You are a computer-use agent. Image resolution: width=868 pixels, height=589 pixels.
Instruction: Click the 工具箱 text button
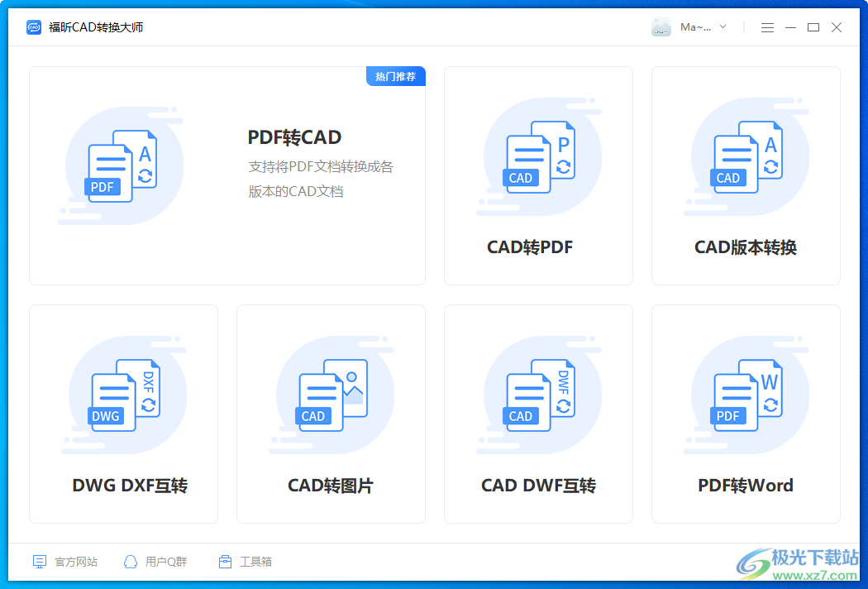point(257,561)
